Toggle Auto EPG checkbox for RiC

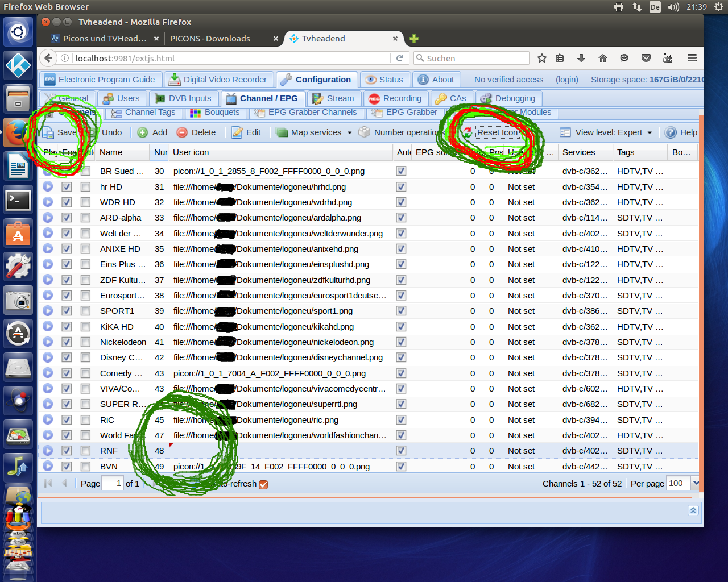pos(401,419)
